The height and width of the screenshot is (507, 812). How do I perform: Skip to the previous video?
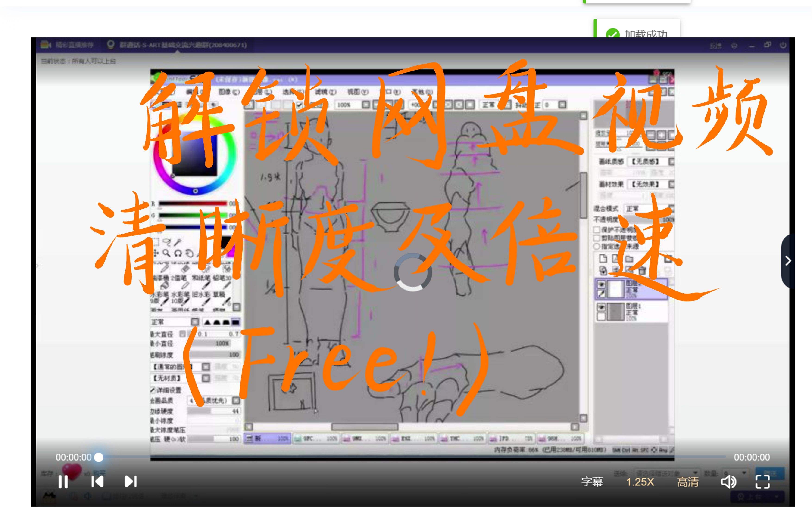[97, 482]
